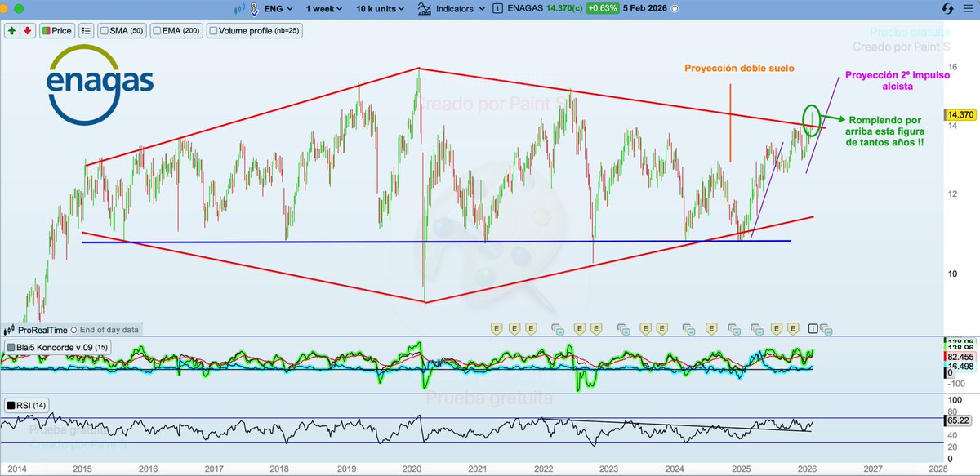Click the 14.370(c) last price

[x=563, y=9]
